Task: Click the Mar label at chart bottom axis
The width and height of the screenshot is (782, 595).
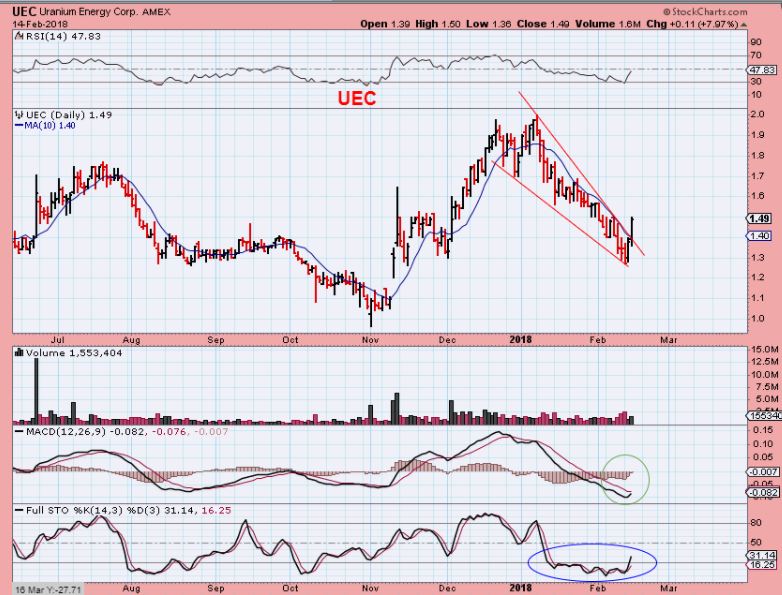Action: (669, 588)
